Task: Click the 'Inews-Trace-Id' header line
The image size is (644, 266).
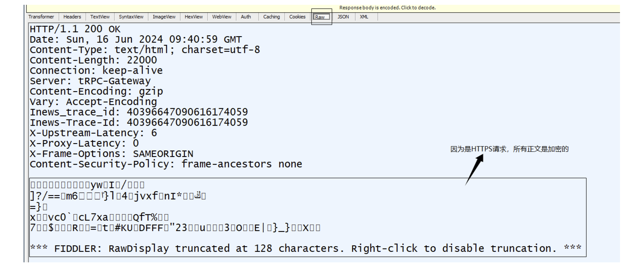Action: tap(139, 123)
